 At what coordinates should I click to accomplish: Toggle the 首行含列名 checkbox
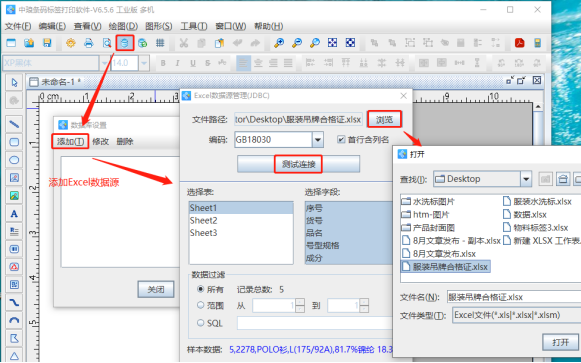pyautogui.click(x=341, y=140)
